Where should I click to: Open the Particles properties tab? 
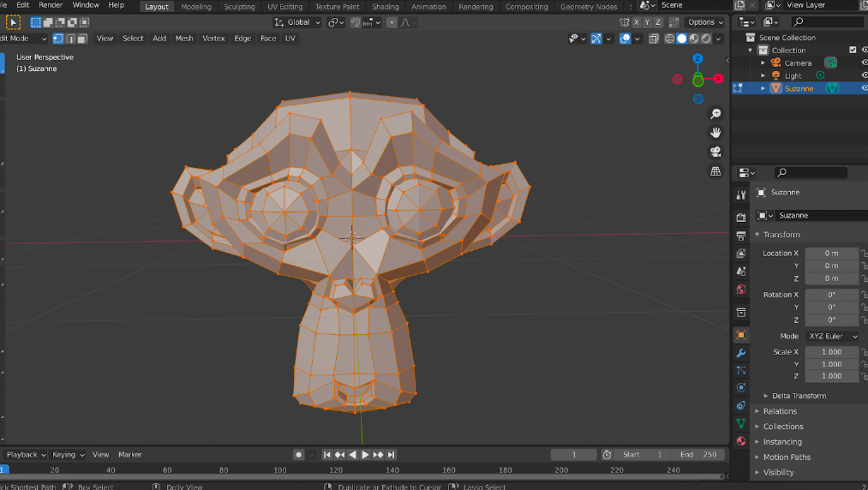tap(741, 370)
